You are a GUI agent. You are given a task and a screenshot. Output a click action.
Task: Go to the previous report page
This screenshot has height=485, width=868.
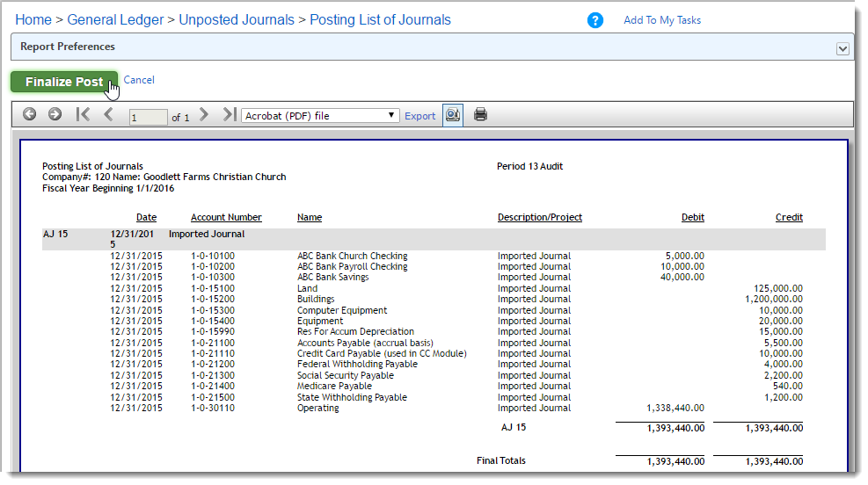[x=108, y=114]
